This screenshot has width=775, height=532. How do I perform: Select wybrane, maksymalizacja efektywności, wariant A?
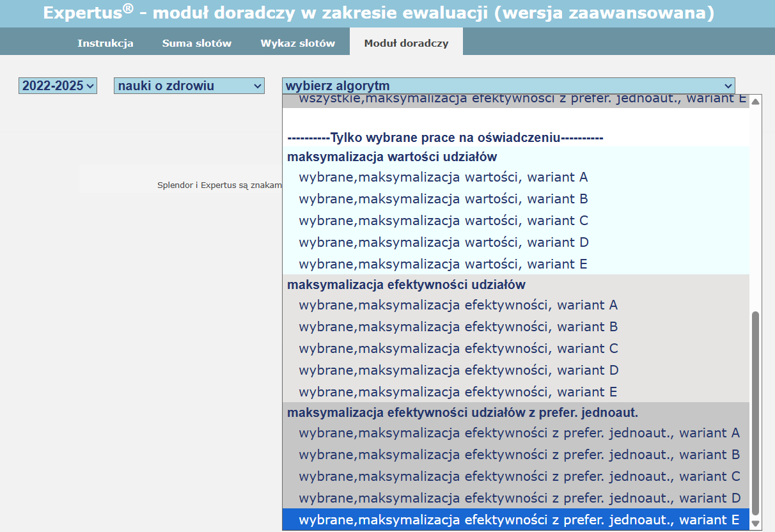coord(458,305)
